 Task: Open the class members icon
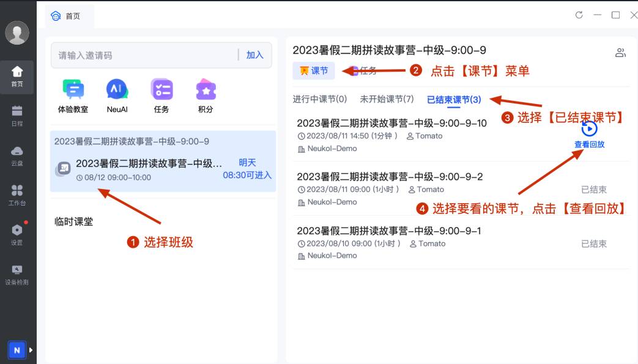point(620,53)
